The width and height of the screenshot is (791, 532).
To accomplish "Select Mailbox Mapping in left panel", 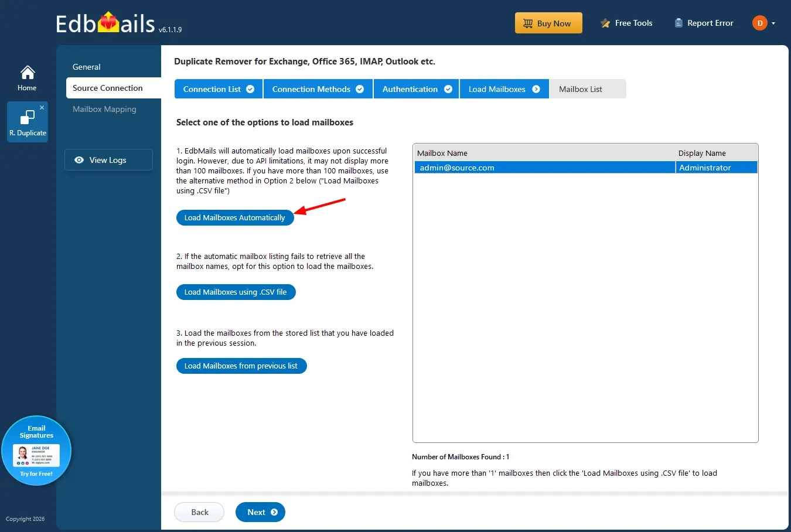I will pyautogui.click(x=104, y=109).
